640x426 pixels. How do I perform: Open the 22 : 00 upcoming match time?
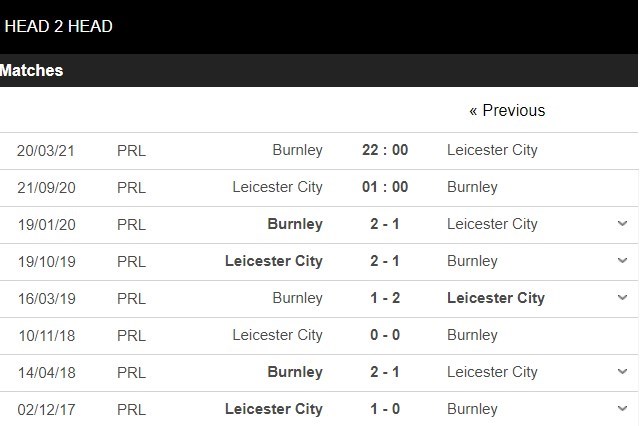point(385,150)
